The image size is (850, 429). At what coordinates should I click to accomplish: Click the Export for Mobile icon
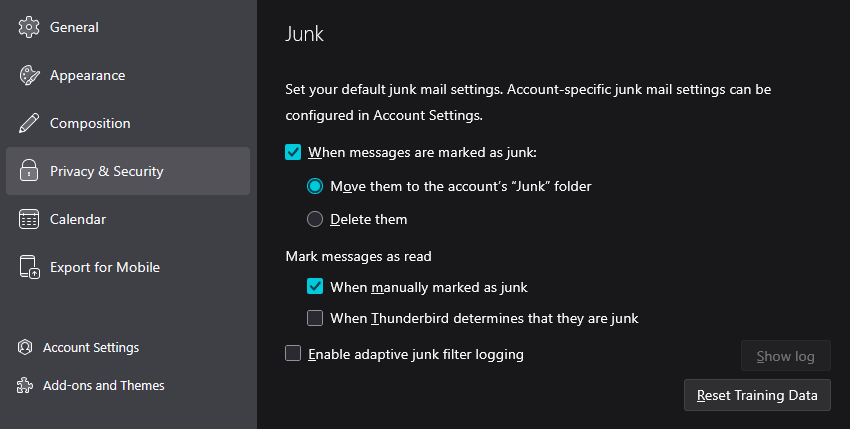(29, 267)
